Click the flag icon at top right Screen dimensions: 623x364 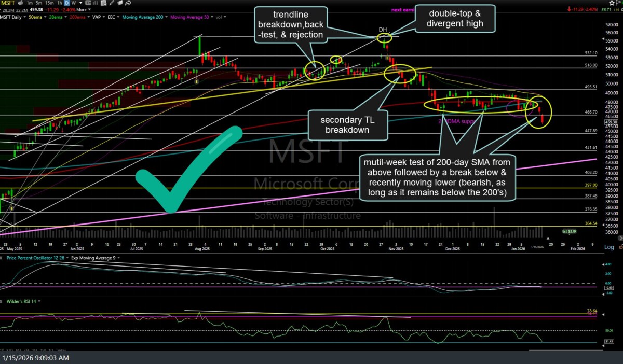click(618, 3)
